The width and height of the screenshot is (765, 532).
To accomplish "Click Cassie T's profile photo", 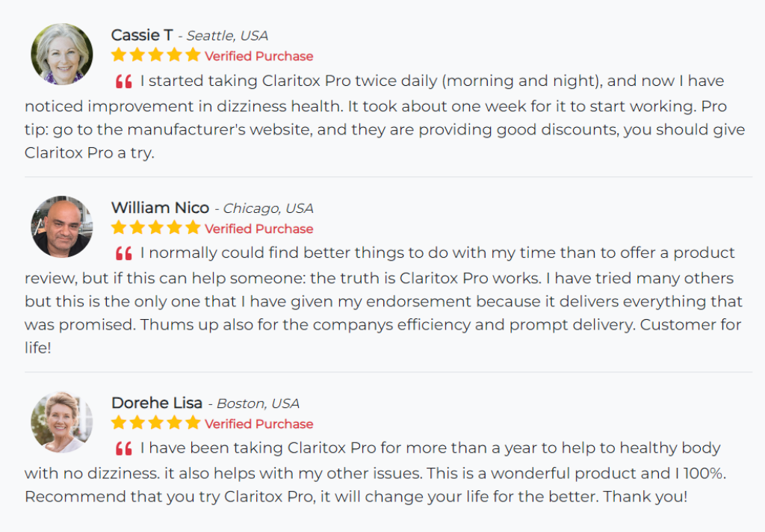I will 61,55.
